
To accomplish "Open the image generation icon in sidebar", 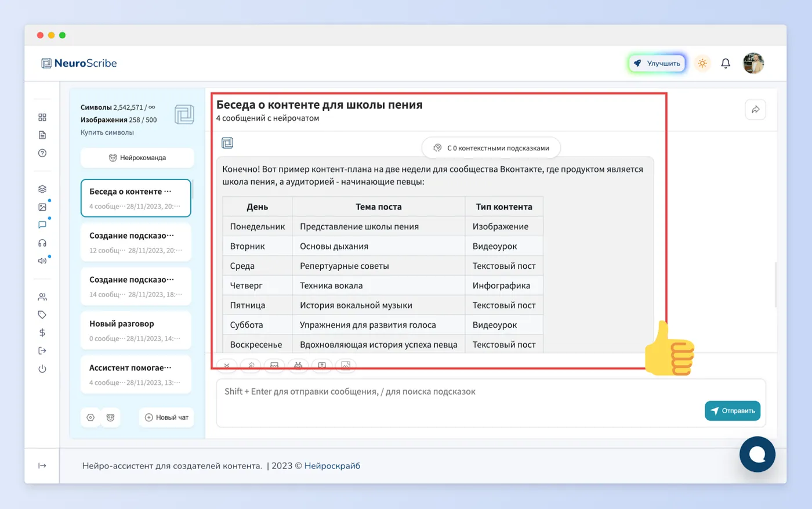I will coord(42,207).
